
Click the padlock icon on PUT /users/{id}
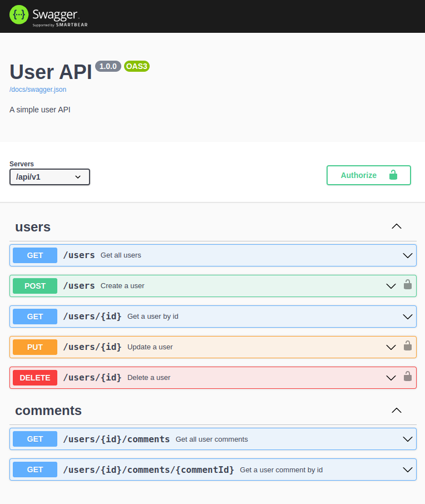pos(408,347)
